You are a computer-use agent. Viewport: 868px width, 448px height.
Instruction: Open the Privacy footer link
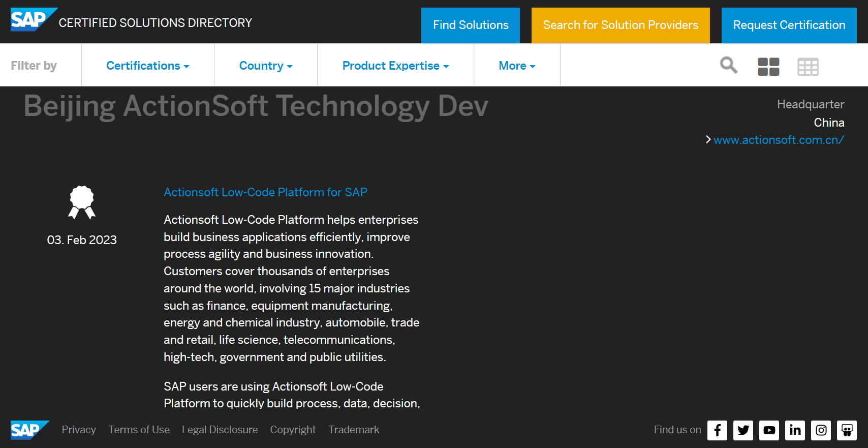(79, 430)
